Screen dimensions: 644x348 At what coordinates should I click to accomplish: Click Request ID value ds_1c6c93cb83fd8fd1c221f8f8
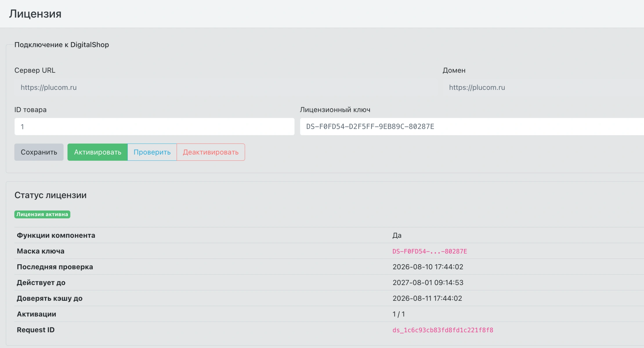point(443,330)
